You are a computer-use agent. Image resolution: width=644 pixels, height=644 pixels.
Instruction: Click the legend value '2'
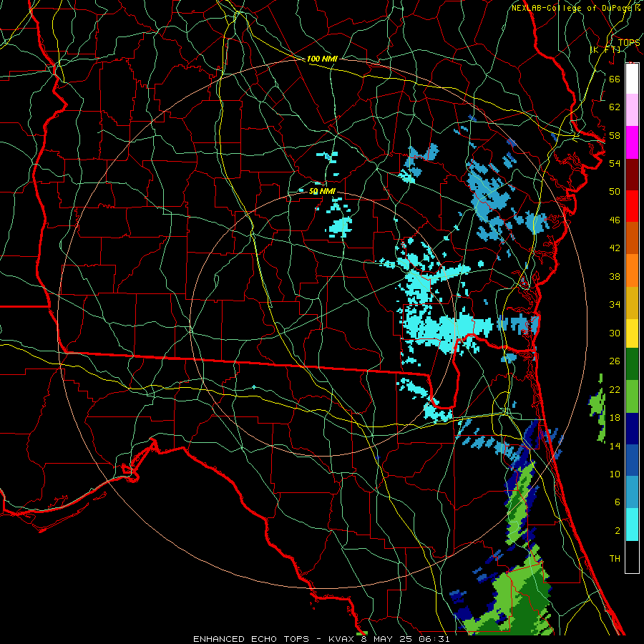[618, 531]
